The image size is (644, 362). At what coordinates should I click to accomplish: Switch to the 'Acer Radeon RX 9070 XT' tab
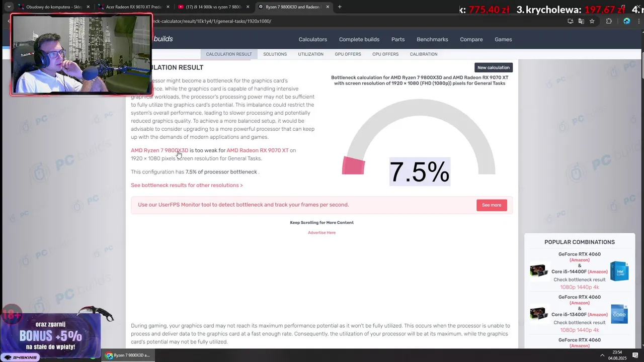click(x=133, y=7)
